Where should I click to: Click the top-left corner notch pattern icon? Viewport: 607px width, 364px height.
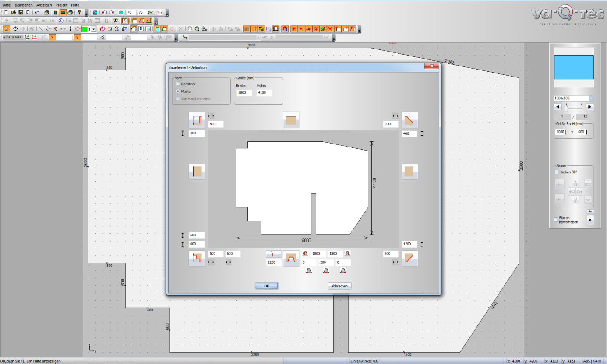click(197, 119)
